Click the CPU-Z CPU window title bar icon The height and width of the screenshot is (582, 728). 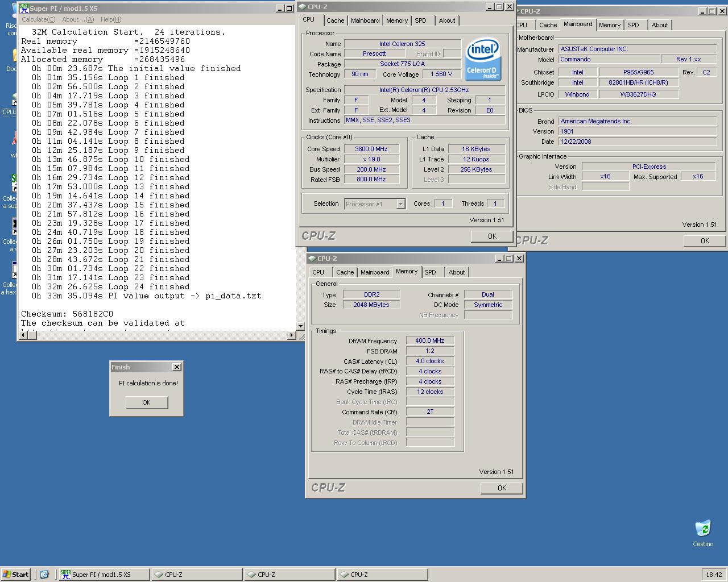point(303,7)
